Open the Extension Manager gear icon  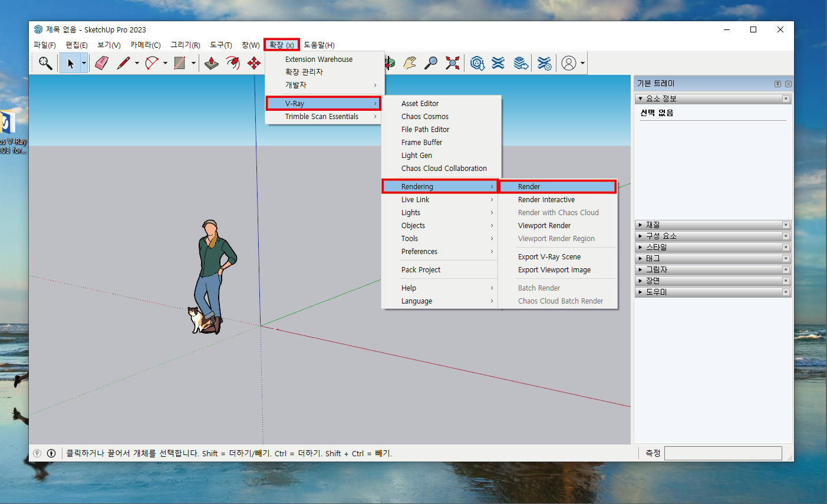click(x=545, y=63)
